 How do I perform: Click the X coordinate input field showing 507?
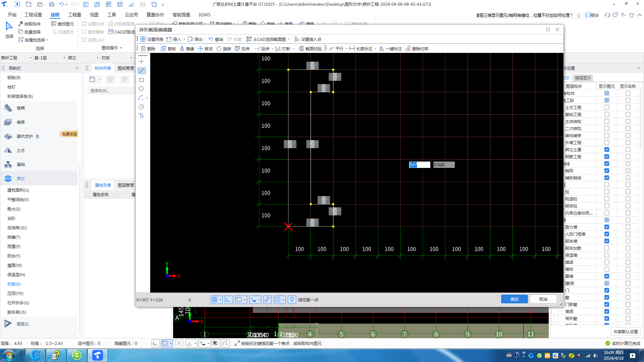tap(420, 165)
